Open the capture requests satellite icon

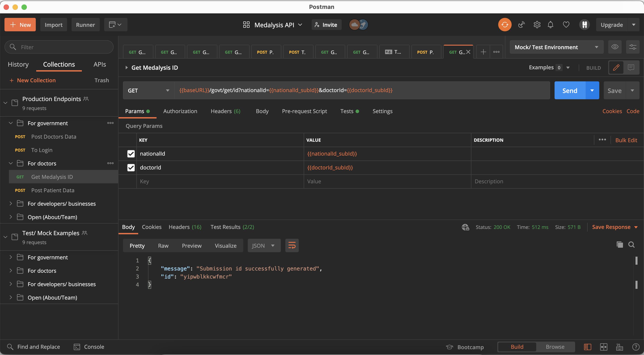(x=521, y=25)
